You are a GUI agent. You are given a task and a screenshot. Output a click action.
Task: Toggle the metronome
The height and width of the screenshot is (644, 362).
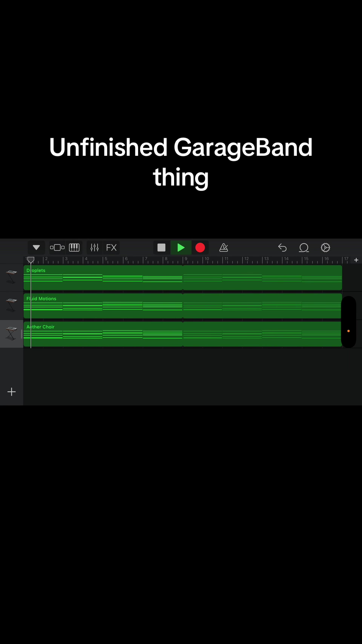(224, 247)
